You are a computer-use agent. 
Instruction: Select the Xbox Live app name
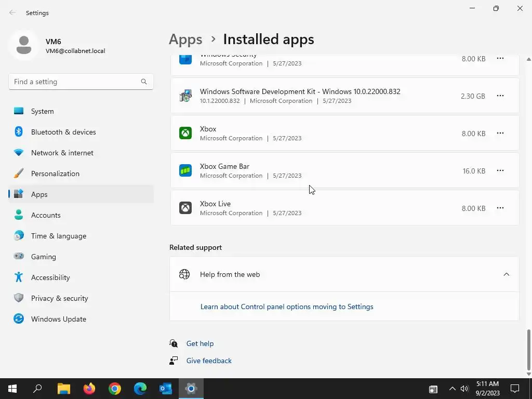(x=215, y=204)
